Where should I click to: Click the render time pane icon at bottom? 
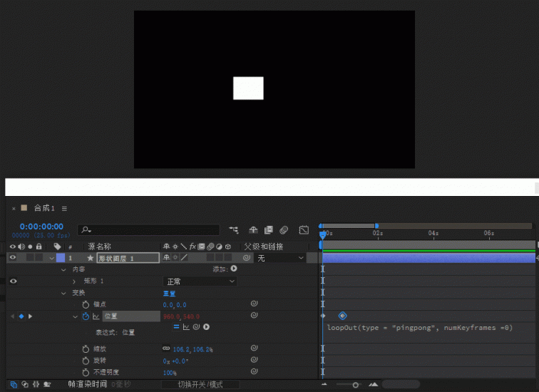tap(47, 384)
